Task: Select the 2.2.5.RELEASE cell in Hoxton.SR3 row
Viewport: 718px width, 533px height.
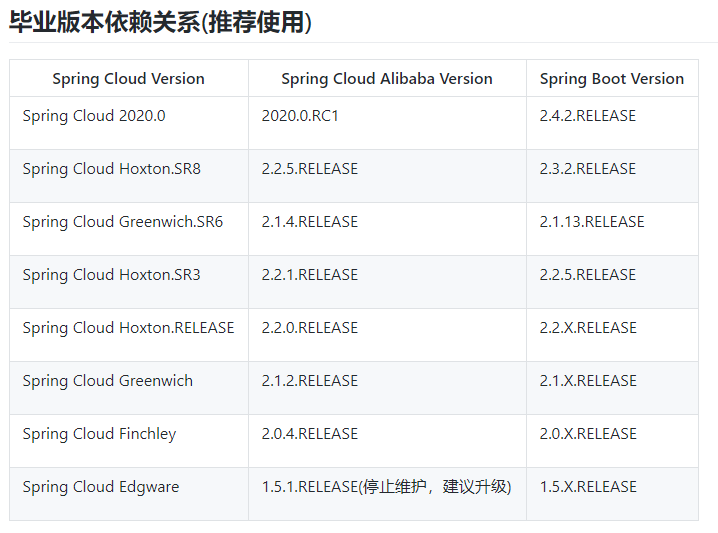Action: 612,282
